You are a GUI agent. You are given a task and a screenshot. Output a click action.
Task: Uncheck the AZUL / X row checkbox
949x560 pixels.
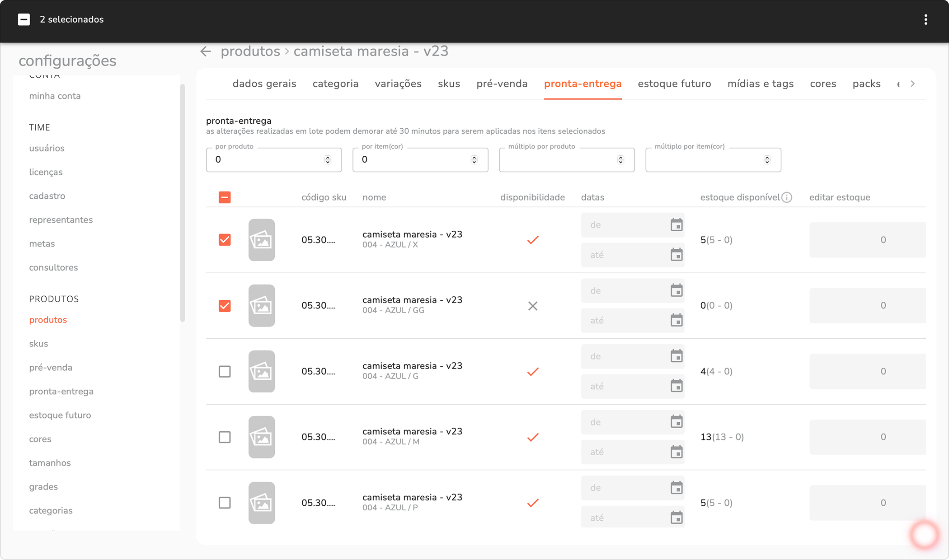pos(225,240)
